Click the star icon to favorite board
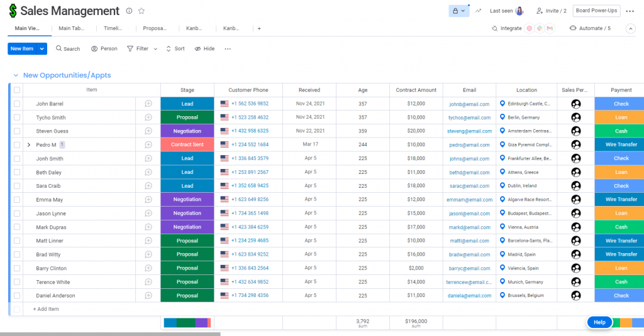This screenshot has width=644, height=336. (142, 11)
